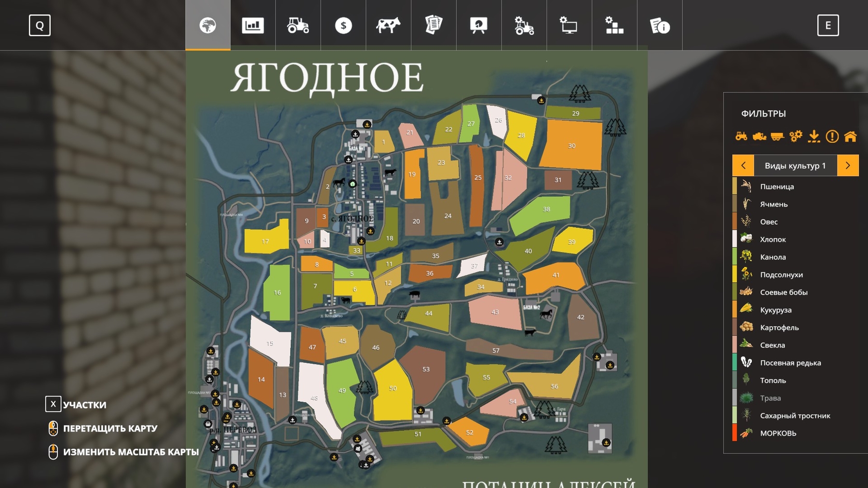Open the display settings monitor tab
This screenshot has width=868, height=488.
(x=569, y=26)
